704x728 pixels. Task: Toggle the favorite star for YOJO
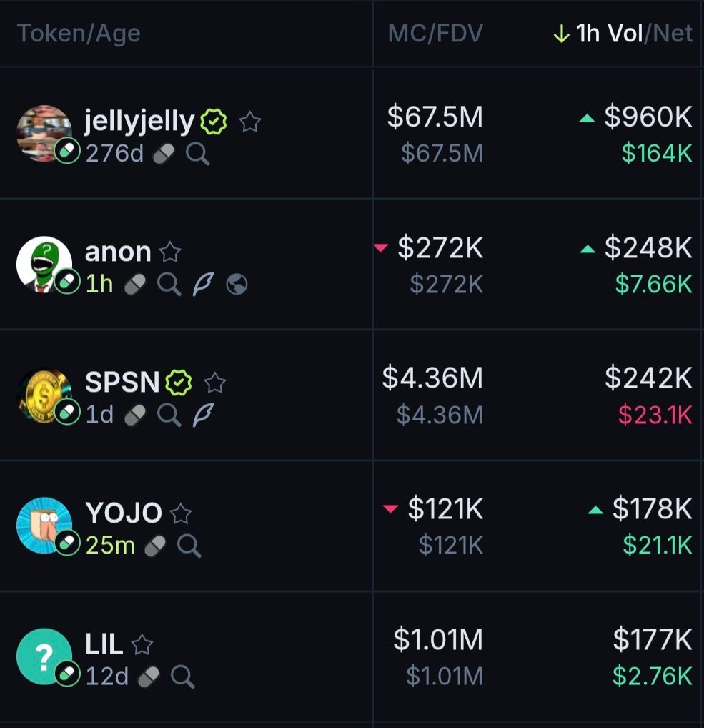coord(181,513)
